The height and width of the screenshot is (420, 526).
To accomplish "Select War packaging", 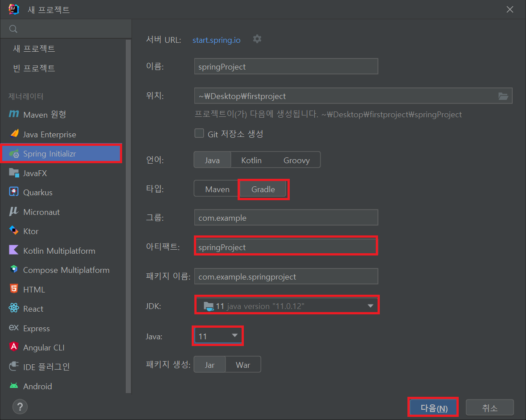I will pyautogui.click(x=243, y=364).
